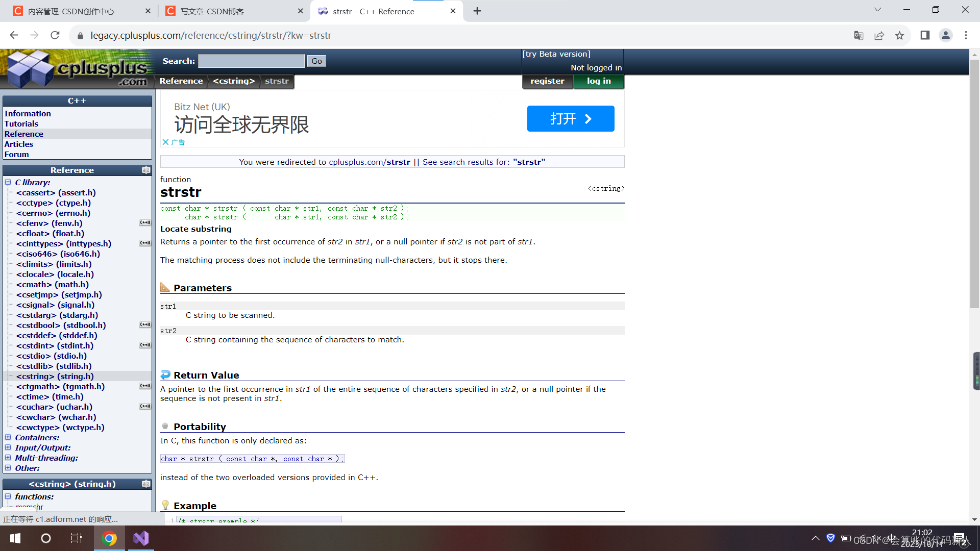Open the <cstdio> (stdio.h) link
The image size is (980, 551).
51,356
